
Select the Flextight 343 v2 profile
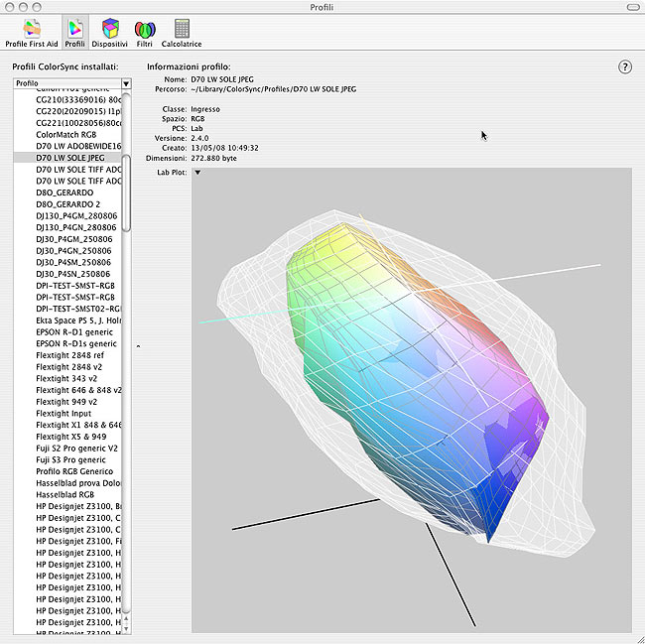tap(67, 378)
